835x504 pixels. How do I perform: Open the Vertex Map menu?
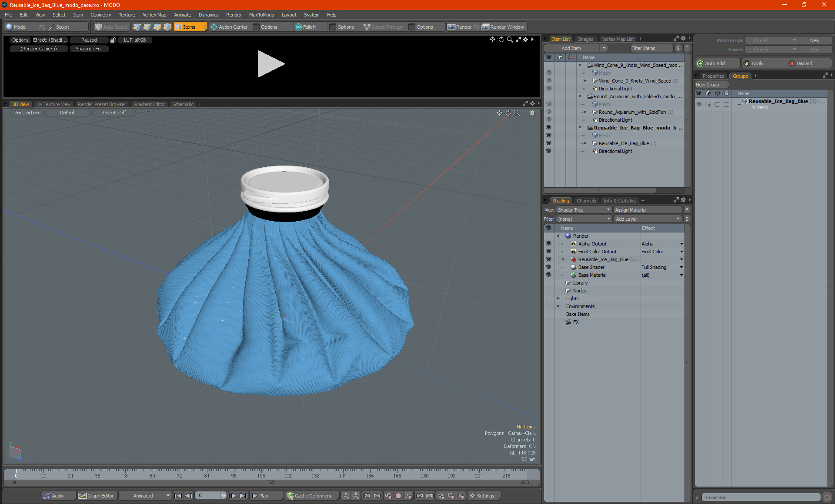[154, 15]
